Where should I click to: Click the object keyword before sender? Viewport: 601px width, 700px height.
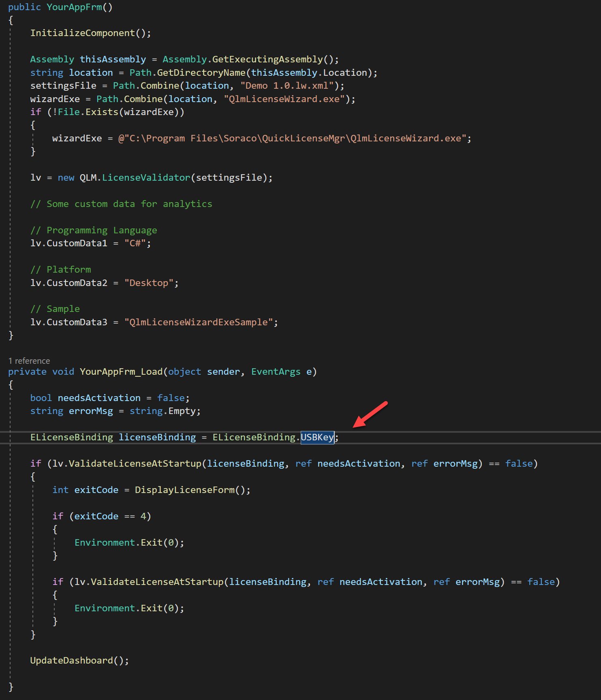[x=185, y=371]
